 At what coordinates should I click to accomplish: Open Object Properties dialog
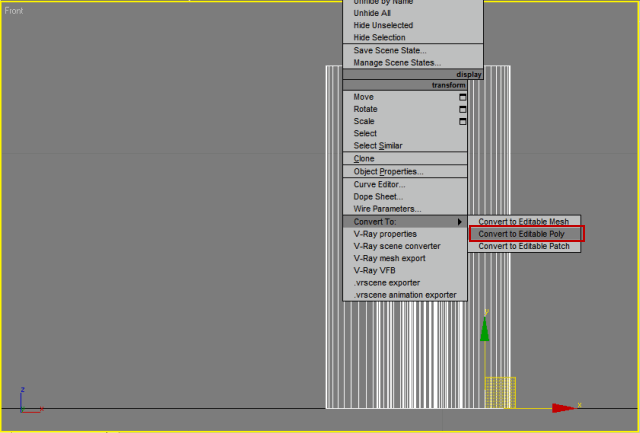pyautogui.click(x=405, y=172)
